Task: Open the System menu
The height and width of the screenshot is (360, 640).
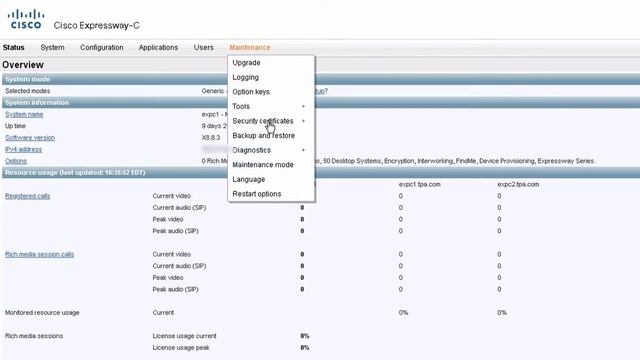Action: [52, 47]
